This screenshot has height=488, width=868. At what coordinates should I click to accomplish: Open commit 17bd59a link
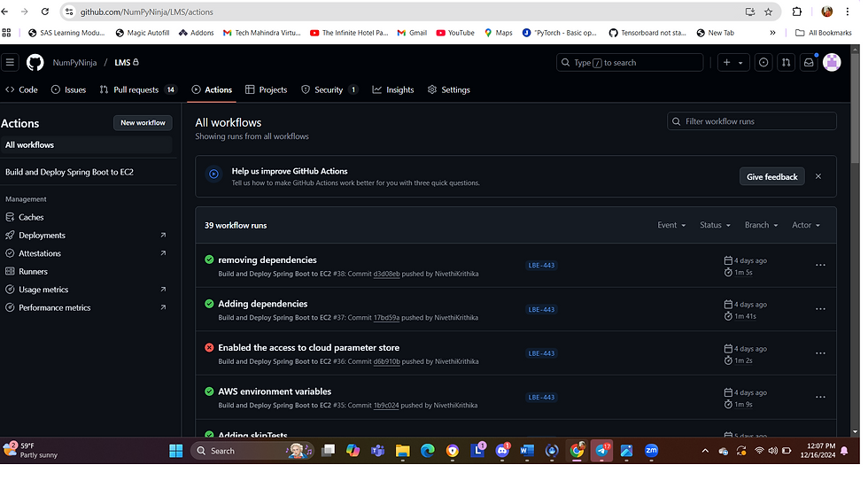pos(386,318)
